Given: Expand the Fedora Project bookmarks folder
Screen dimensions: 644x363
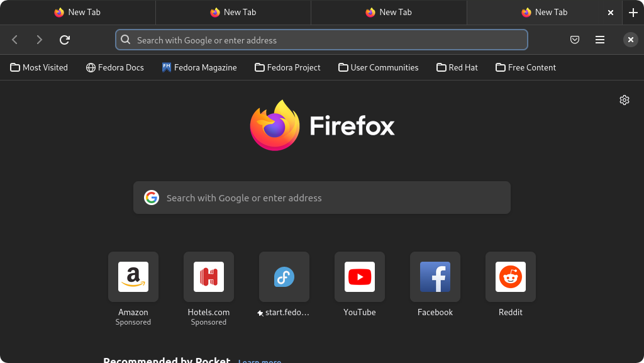Looking at the screenshot, I should [287, 67].
